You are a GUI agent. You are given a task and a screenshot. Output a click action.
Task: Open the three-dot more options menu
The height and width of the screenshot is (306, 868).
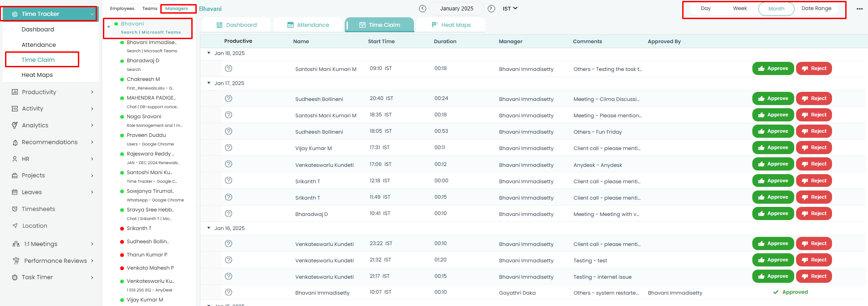coord(859,9)
